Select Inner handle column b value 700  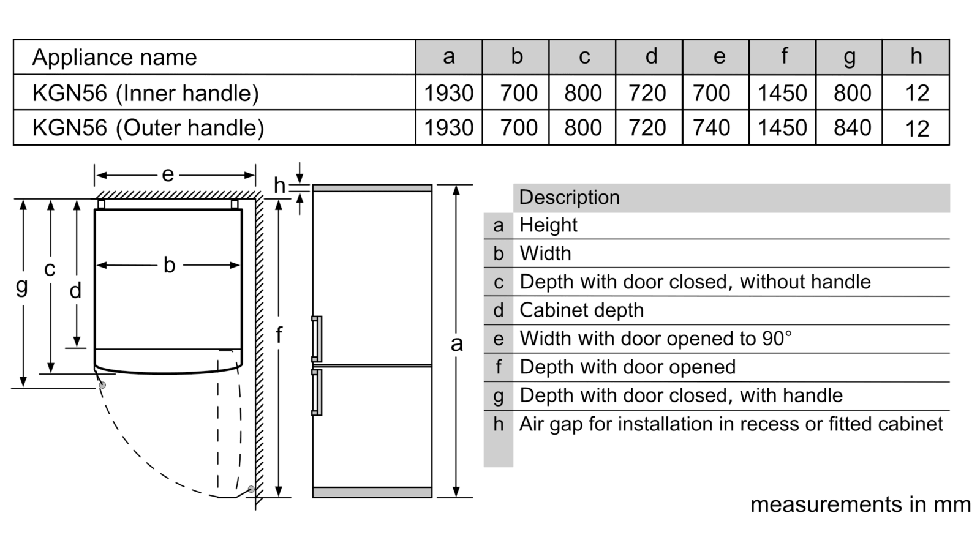point(518,93)
